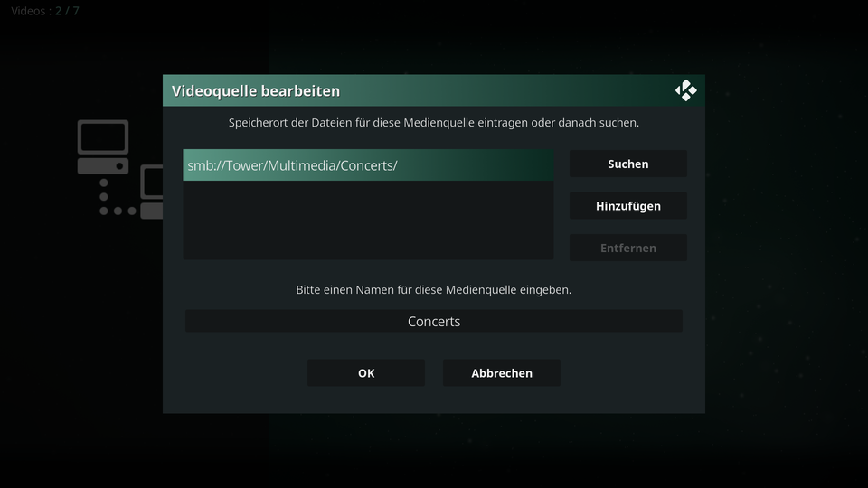Click the Kodi logo in dialog header
The image size is (868, 488).
tap(685, 90)
